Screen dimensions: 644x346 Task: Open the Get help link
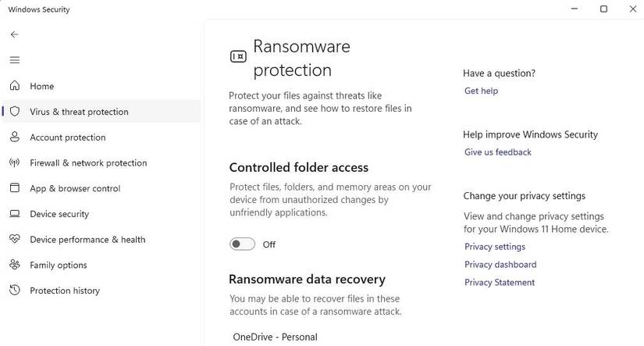coord(481,91)
